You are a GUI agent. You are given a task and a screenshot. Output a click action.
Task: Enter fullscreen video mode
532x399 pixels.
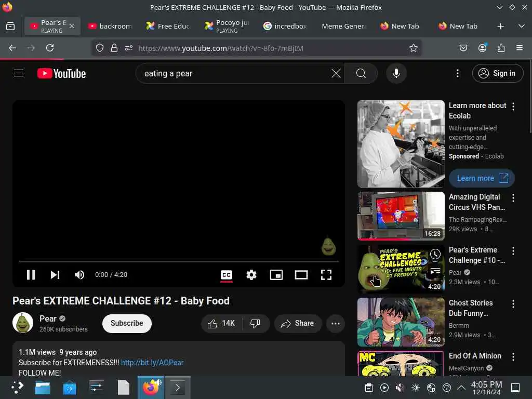[326, 275]
